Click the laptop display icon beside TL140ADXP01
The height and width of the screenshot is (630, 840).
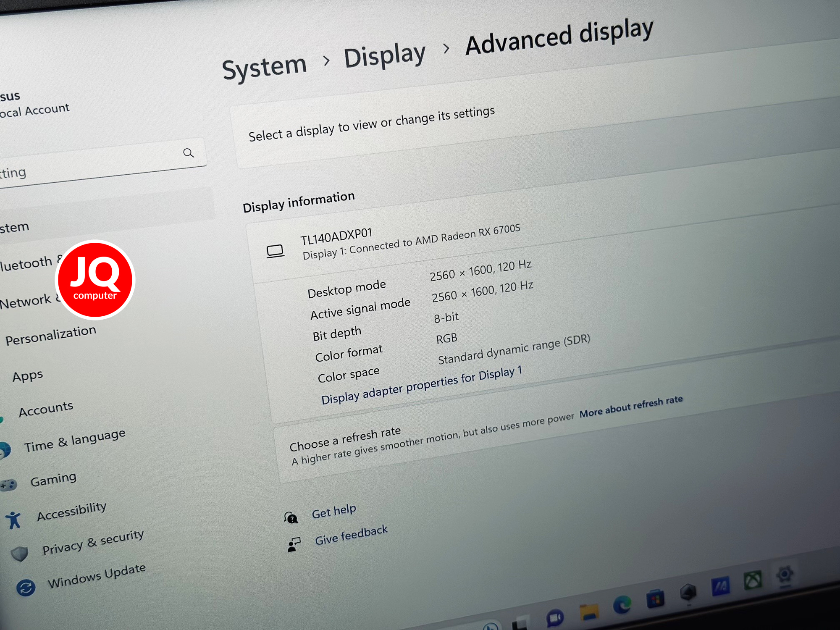pos(276,251)
